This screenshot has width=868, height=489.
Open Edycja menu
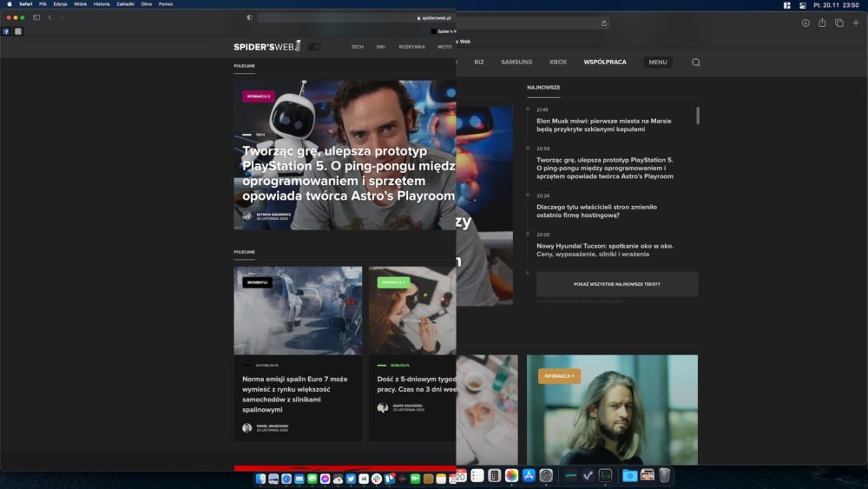(60, 3)
